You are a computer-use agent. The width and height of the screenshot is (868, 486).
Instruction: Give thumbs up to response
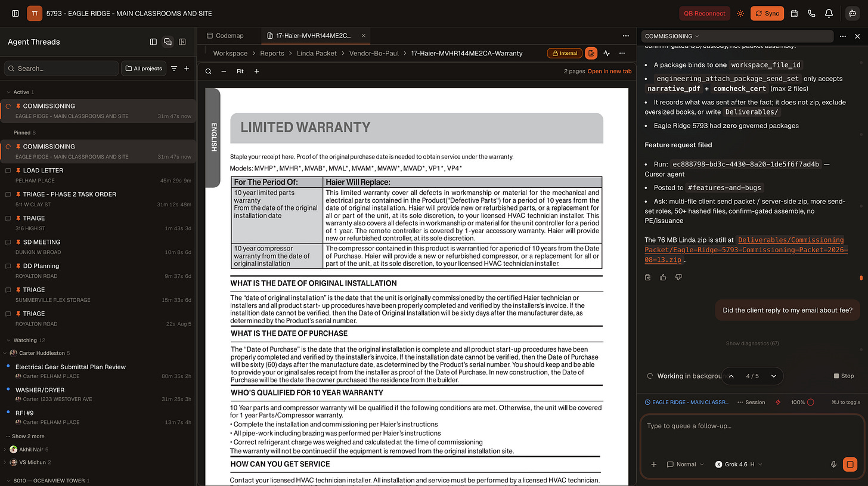663,277
